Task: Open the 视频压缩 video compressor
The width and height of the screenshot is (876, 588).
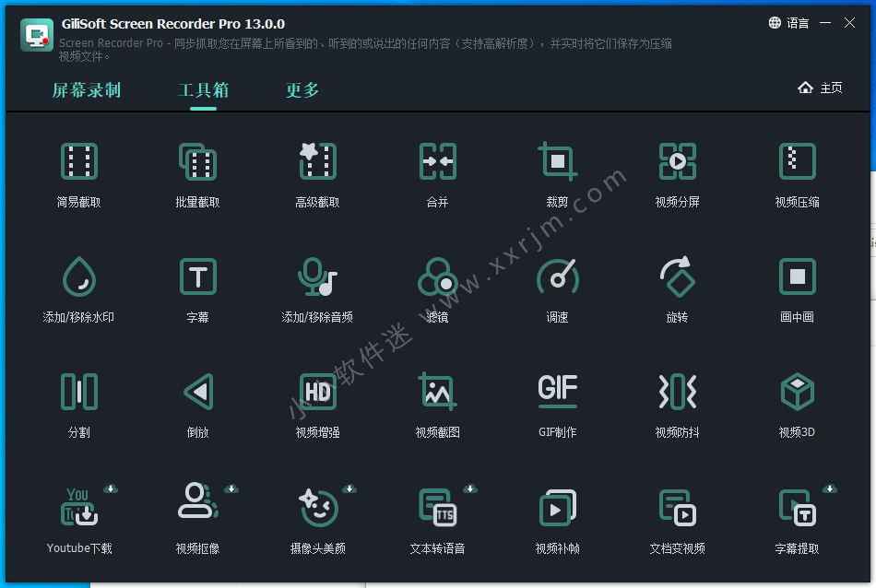Action: point(798,175)
